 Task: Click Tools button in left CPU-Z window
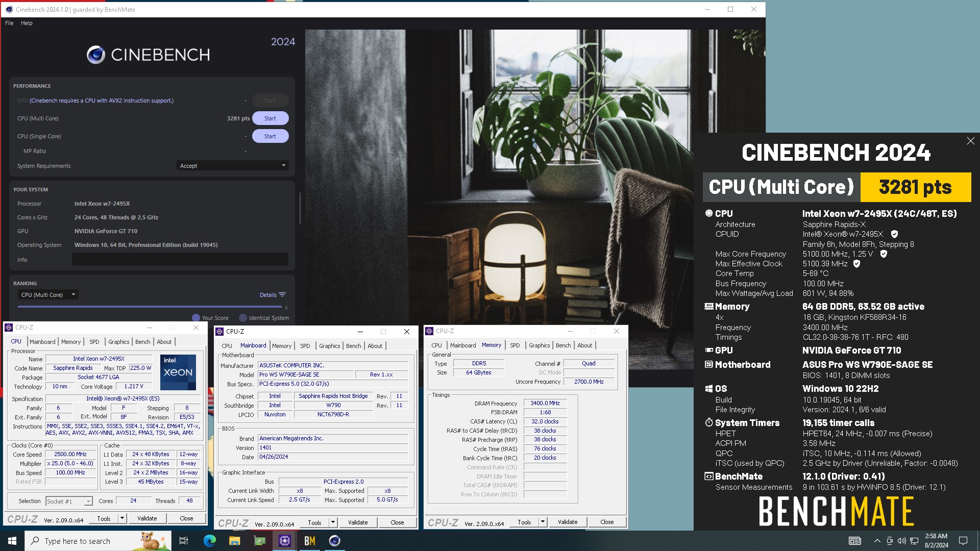[x=104, y=518]
